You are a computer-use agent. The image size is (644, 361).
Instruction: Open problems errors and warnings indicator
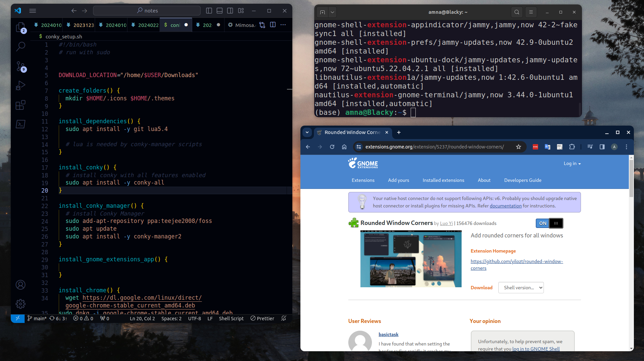point(83,318)
